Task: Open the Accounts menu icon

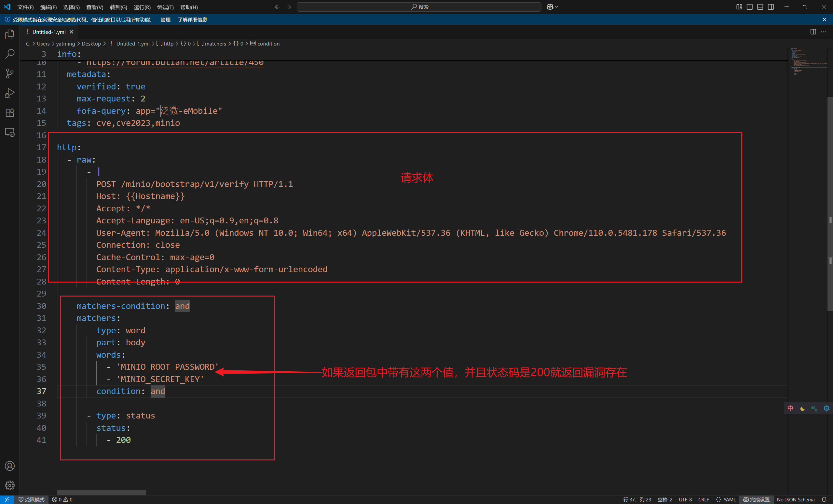Action: click(x=10, y=466)
